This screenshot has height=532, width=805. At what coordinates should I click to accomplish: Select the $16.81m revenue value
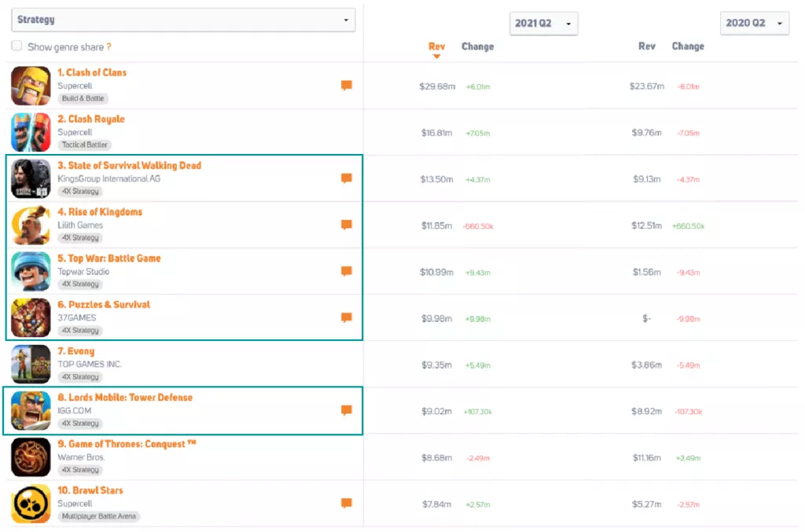[x=436, y=133]
